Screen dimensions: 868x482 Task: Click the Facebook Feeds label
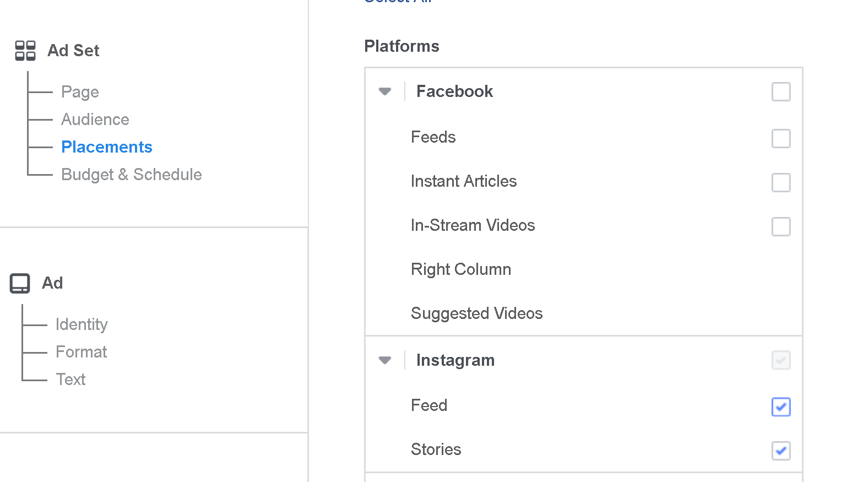click(433, 137)
